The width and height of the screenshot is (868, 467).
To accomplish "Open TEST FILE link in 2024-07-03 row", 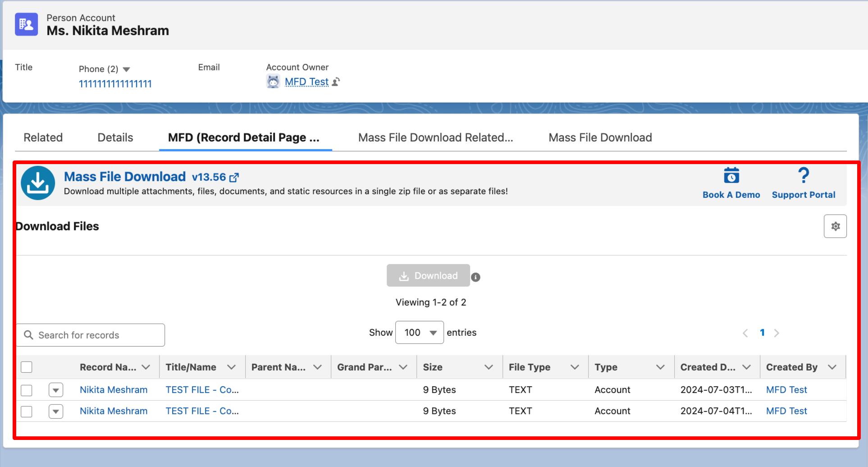I will [x=202, y=390].
